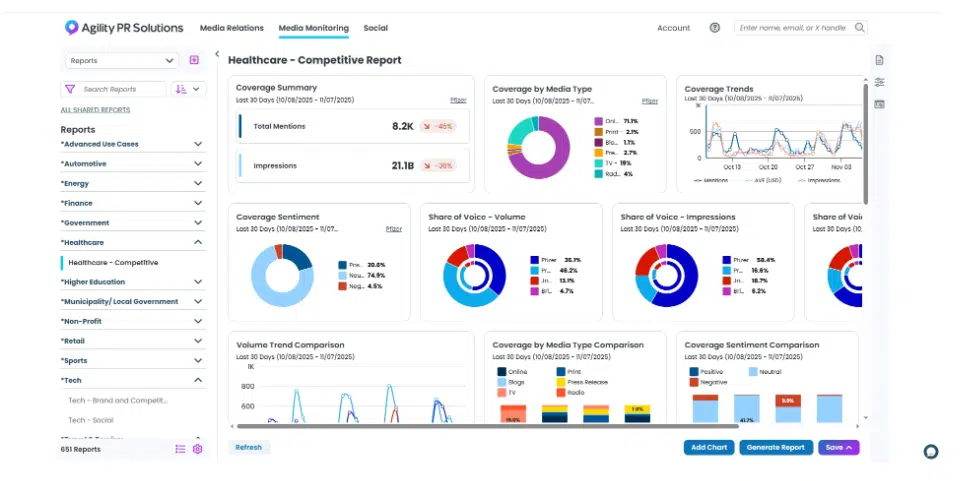This screenshot has height=481, width=964.
Task: Click the list view icon near 651 Reports
Action: coord(180,449)
